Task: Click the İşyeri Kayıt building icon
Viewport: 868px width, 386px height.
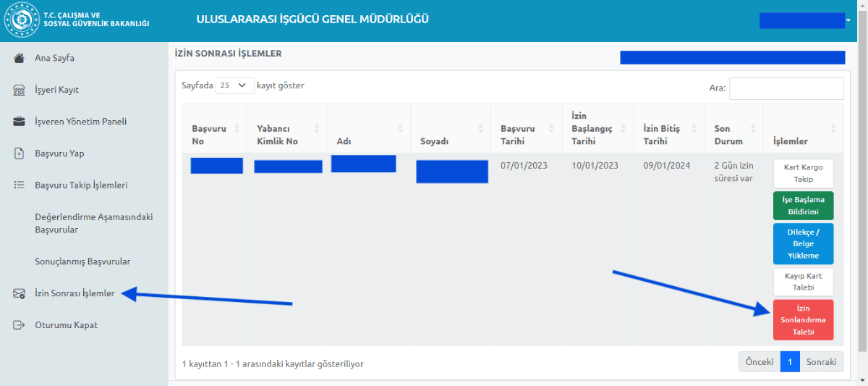Action: (x=20, y=90)
